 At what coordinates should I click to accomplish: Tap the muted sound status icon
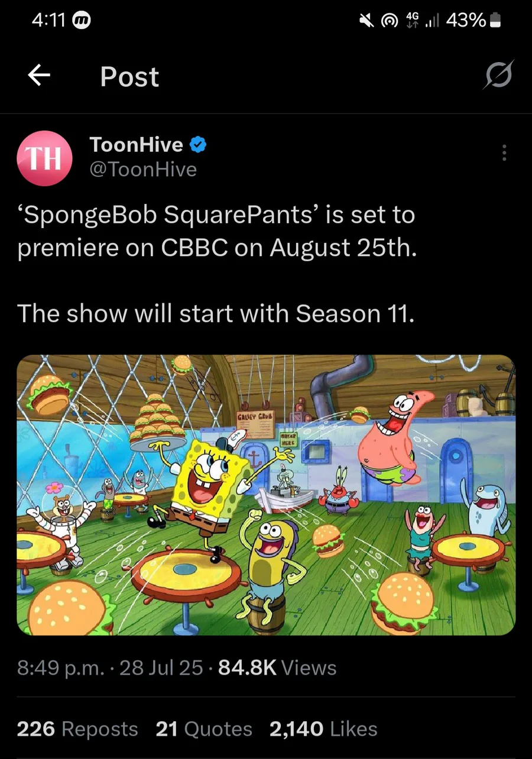366,21
